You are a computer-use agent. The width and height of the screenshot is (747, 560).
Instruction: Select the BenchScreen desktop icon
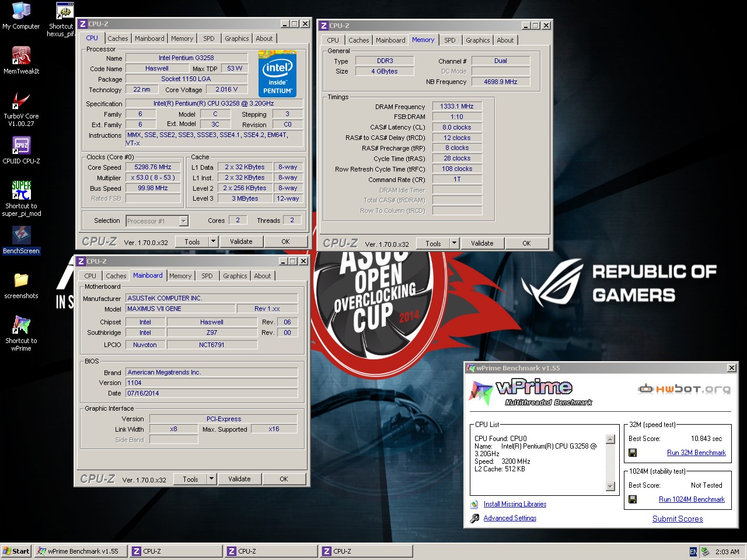[x=21, y=240]
